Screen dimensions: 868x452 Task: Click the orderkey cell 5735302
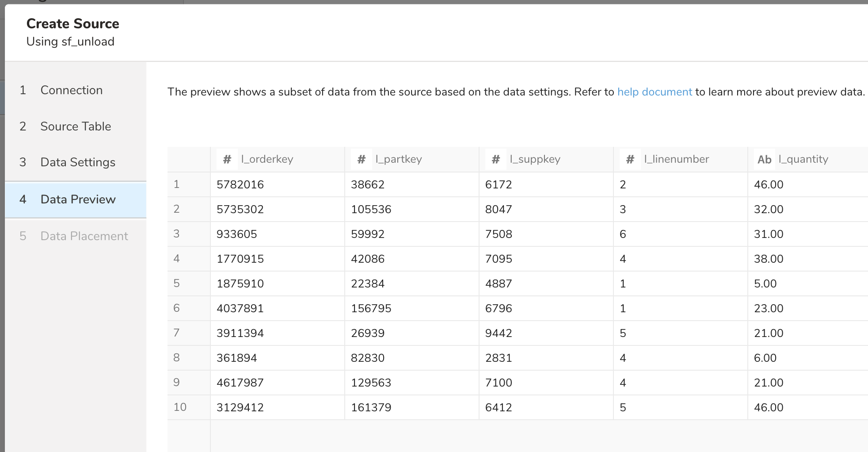tap(240, 209)
